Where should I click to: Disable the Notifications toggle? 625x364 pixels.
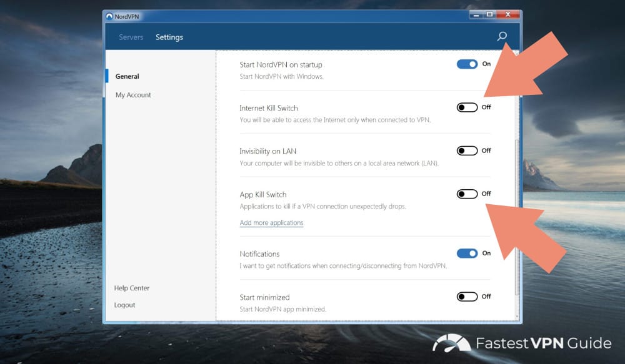pyautogui.click(x=467, y=253)
